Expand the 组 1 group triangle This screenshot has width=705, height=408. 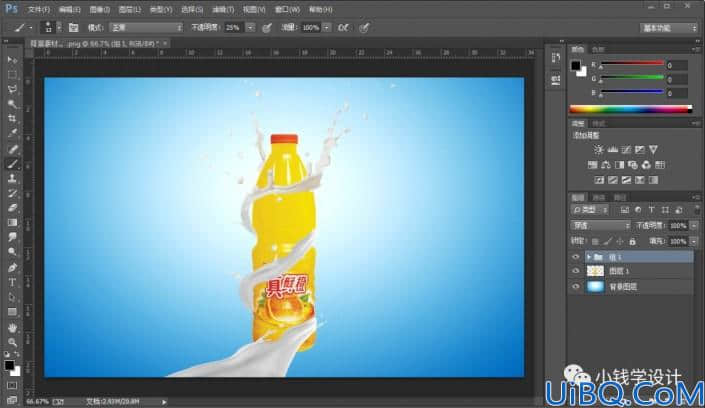[589, 257]
